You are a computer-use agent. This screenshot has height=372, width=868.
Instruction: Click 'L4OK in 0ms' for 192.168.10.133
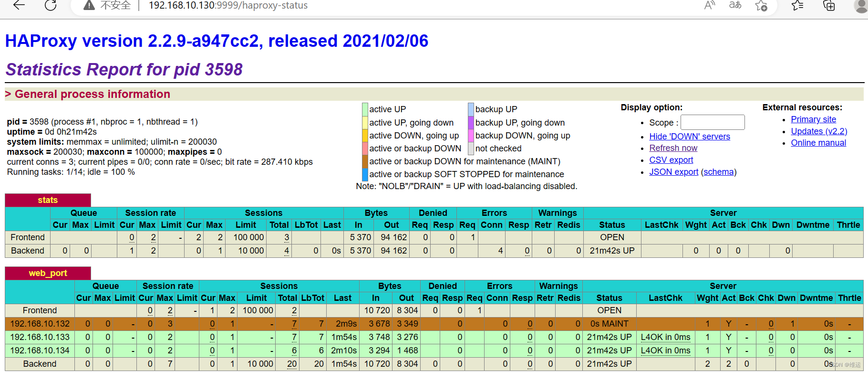point(665,337)
